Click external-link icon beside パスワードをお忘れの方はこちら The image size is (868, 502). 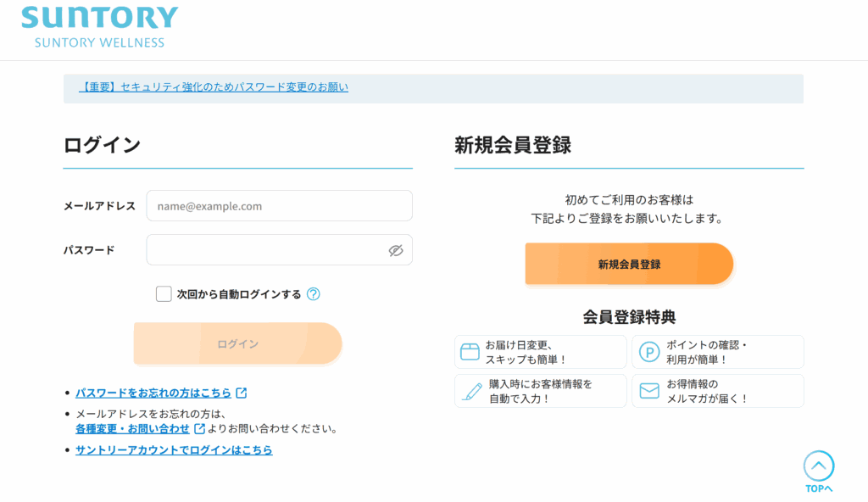242,393
